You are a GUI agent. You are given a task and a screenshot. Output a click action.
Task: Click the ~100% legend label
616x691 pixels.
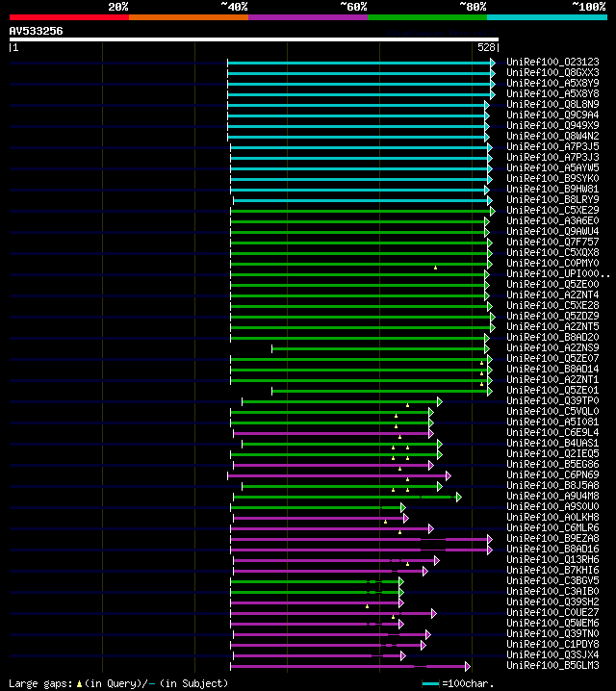click(589, 7)
